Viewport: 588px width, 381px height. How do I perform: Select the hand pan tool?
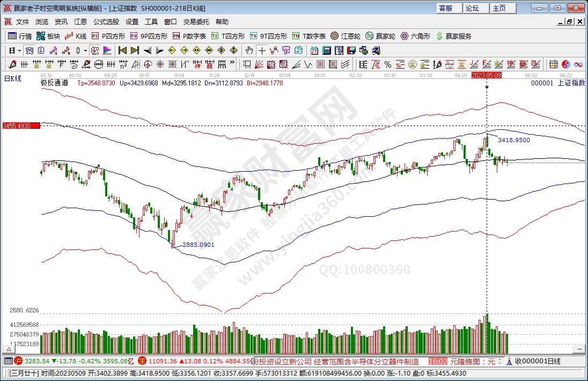(x=249, y=50)
